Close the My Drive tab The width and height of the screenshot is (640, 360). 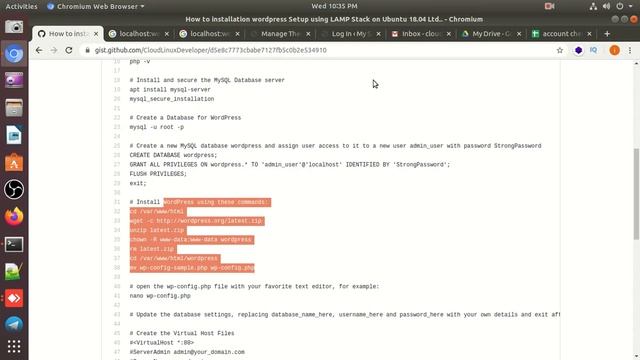[519, 34]
